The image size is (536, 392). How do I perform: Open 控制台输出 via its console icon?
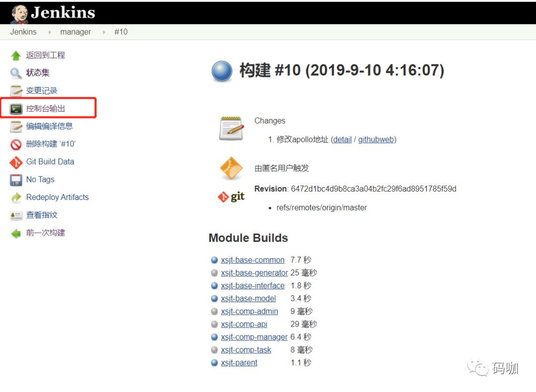tap(15, 108)
